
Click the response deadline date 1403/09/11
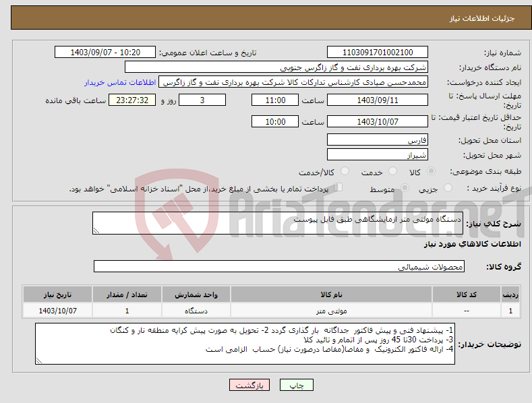click(x=378, y=100)
